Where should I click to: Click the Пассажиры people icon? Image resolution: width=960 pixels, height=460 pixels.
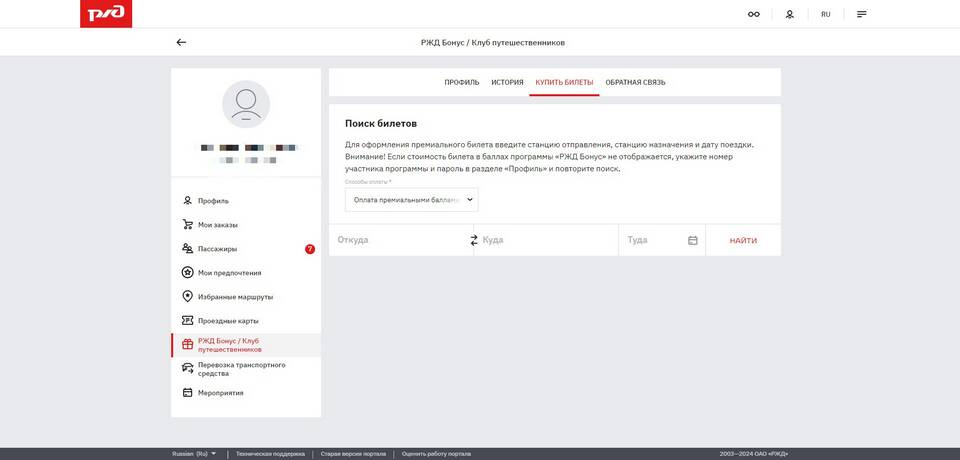tap(187, 248)
